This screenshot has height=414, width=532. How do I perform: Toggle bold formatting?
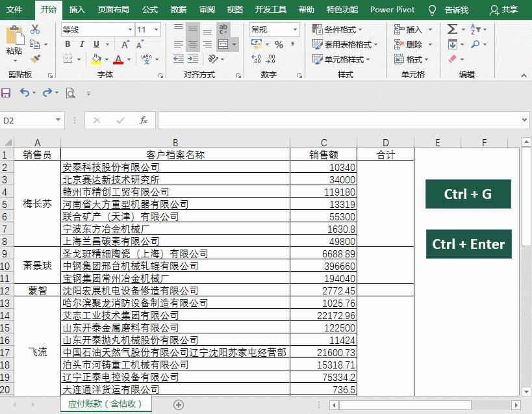click(x=68, y=44)
